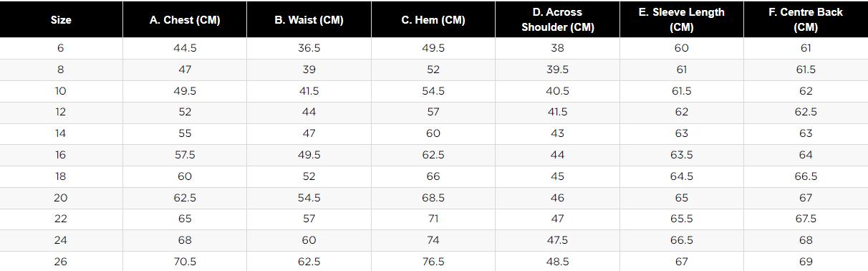Click size 26 row label

coord(61,262)
